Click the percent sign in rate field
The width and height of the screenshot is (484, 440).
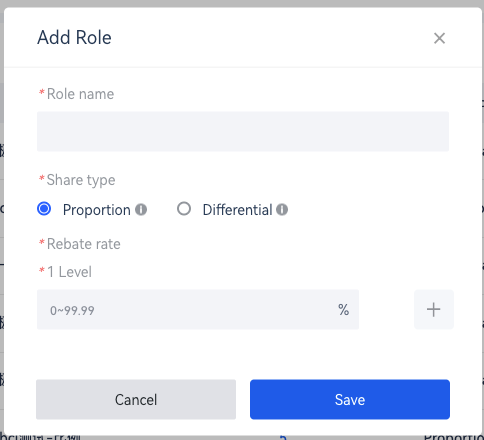pyautogui.click(x=343, y=310)
